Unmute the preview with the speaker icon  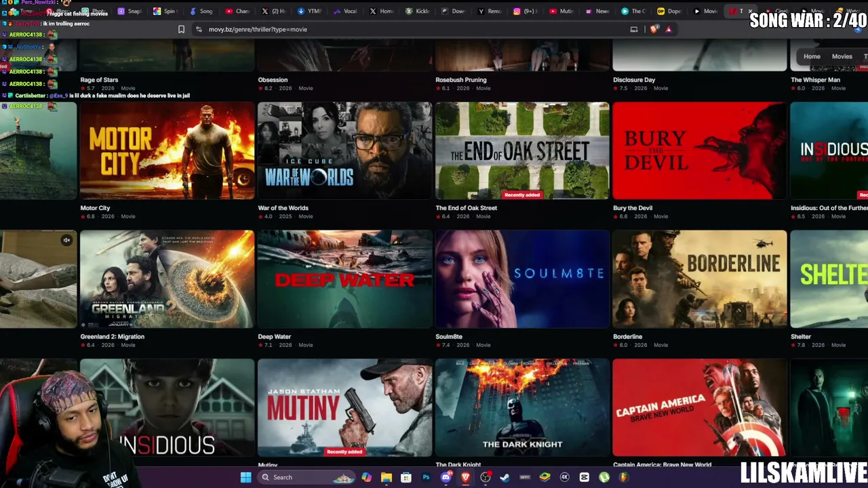[x=66, y=240]
